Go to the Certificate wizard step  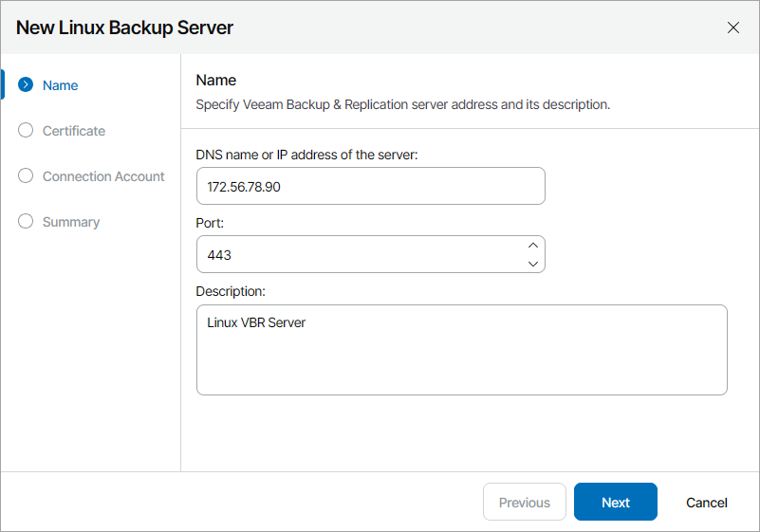point(74,131)
